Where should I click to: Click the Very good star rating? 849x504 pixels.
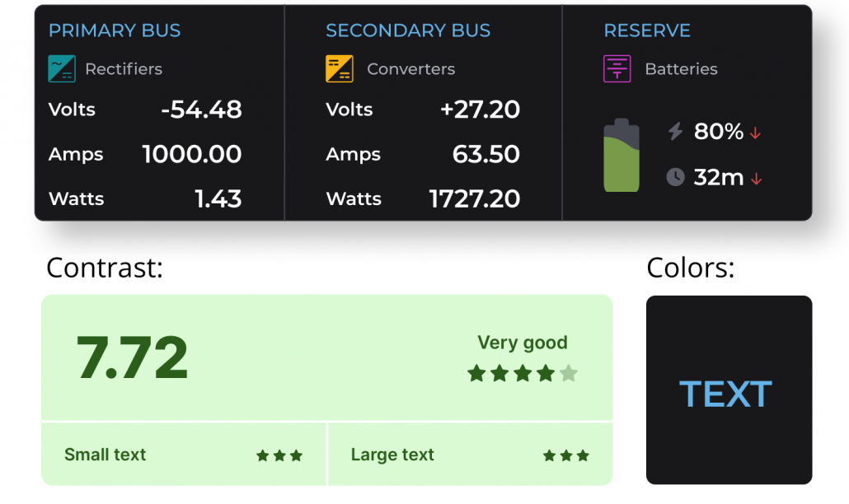[x=523, y=373]
